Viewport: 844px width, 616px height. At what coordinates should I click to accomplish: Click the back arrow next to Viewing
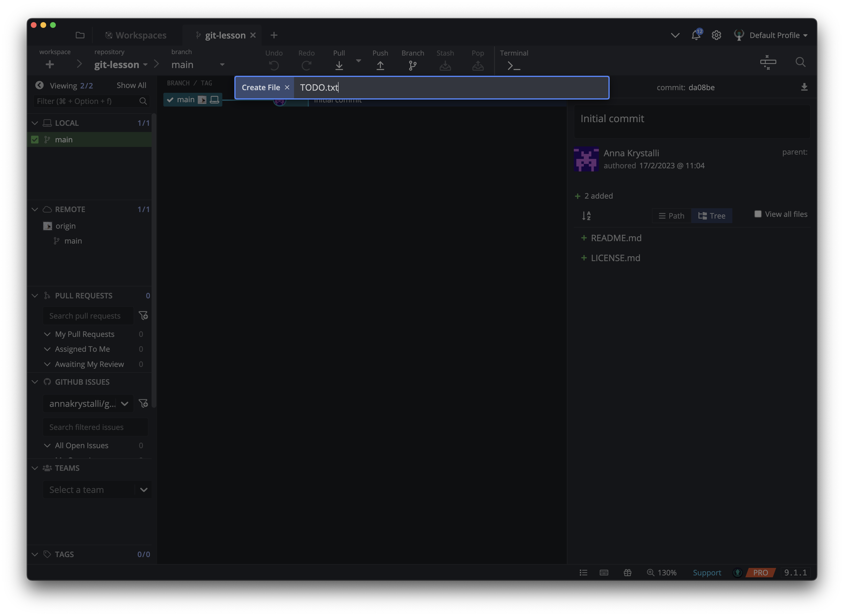pos(39,85)
